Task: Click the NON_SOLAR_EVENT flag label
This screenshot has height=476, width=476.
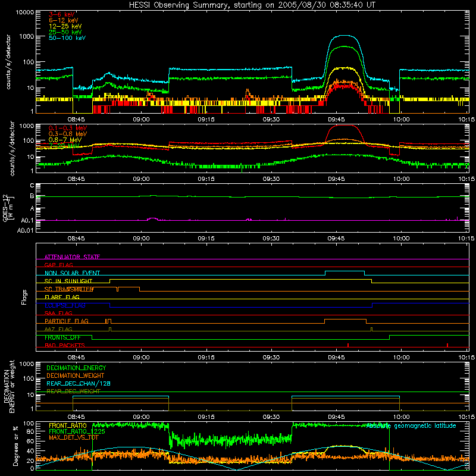Action: point(72,273)
